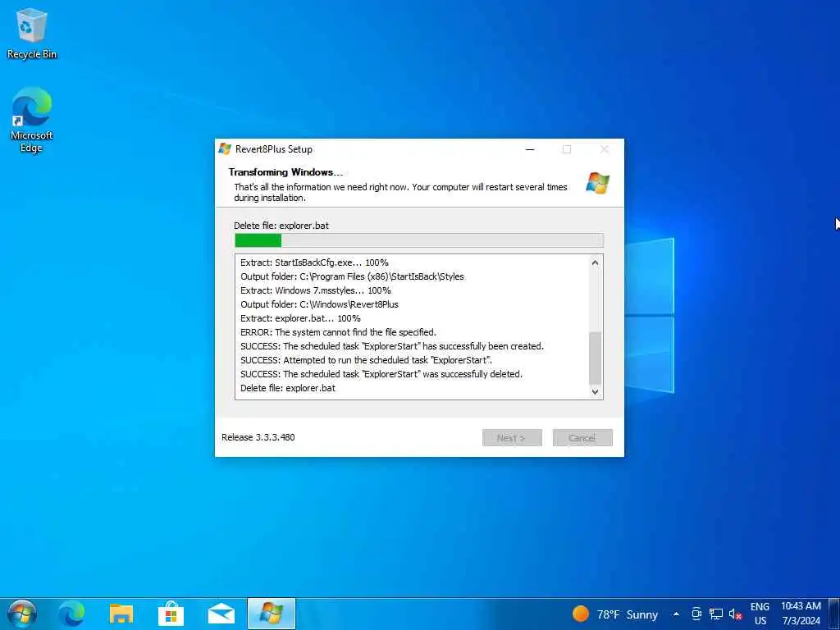Viewport: 840px width, 630px height.
Task: Open the Mail app from taskbar
Action: pos(221,614)
